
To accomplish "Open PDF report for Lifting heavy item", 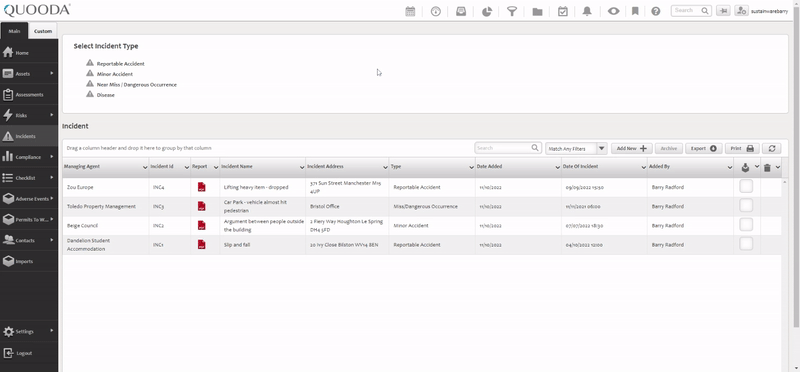I will pyautogui.click(x=202, y=187).
